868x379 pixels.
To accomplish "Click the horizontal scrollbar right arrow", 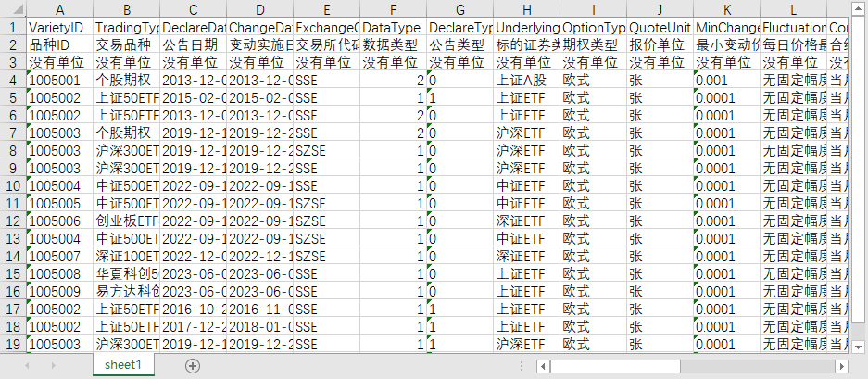I will tap(841, 366).
